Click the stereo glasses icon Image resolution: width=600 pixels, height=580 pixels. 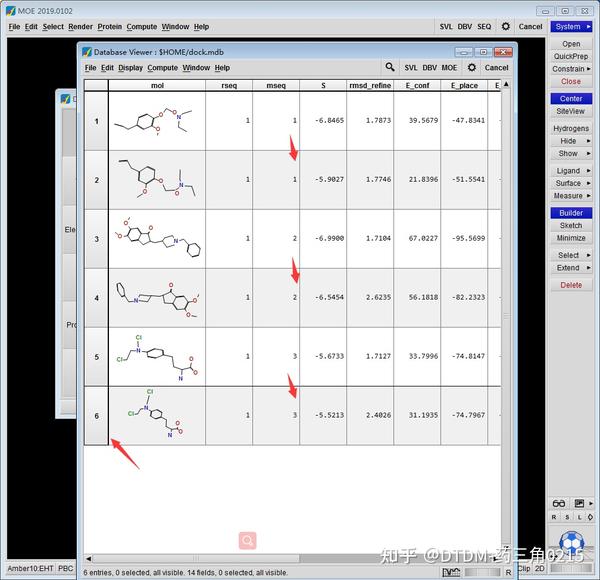(559, 503)
